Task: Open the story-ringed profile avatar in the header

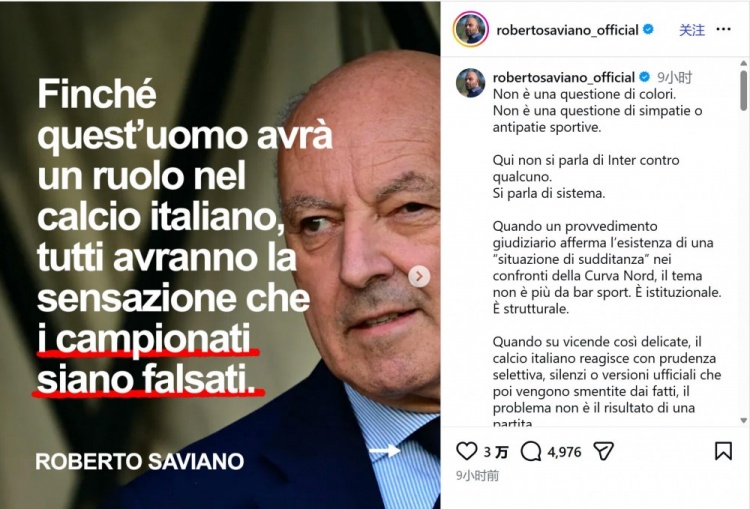Action: coord(471,29)
